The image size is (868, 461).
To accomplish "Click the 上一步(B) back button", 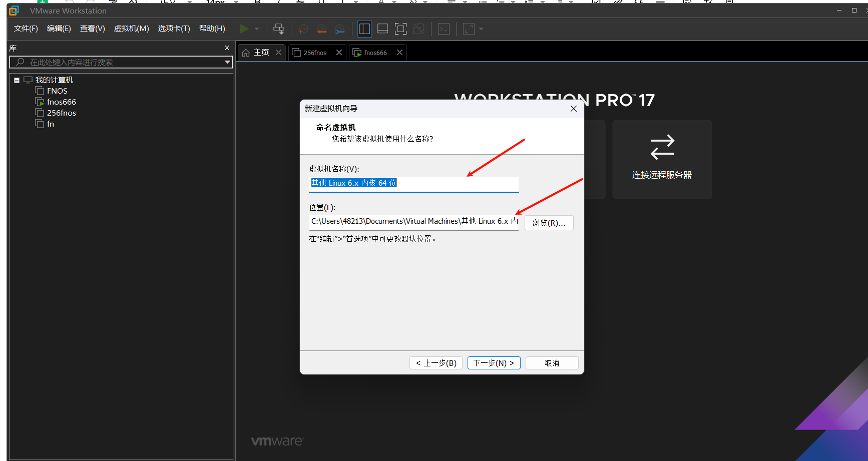I will pyautogui.click(x=436, y=363).
